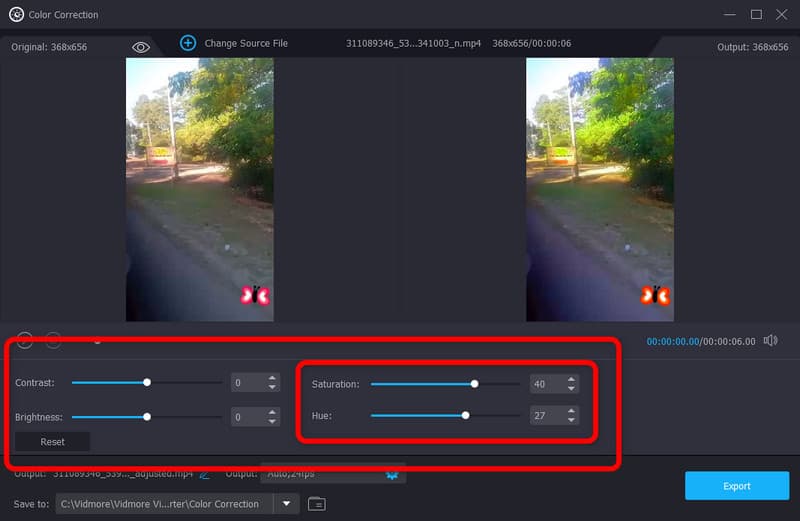800x521 pixels.
Task: Click the Reset button
Action: (52, 442)
